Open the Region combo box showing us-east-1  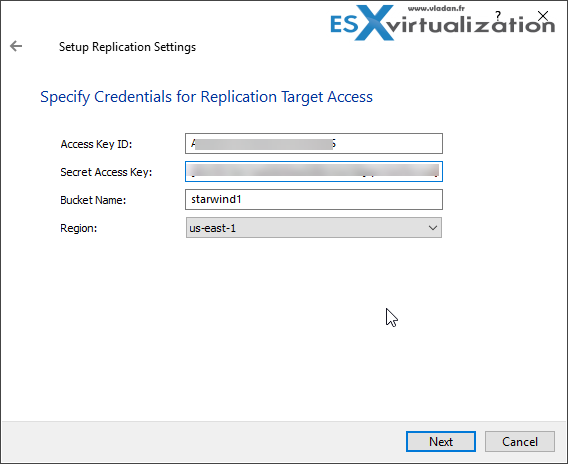point(314,228)
